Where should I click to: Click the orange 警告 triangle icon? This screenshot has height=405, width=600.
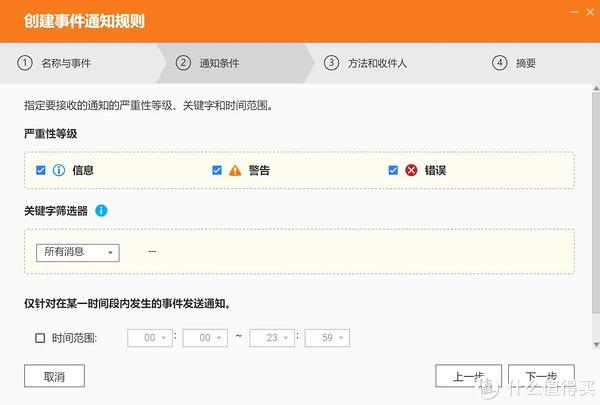click(x=234, y=170)
